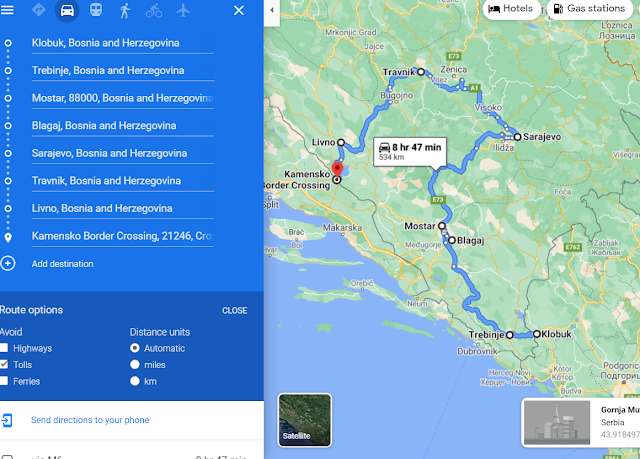
Task: Select driving travel mode
Action: 67,10
